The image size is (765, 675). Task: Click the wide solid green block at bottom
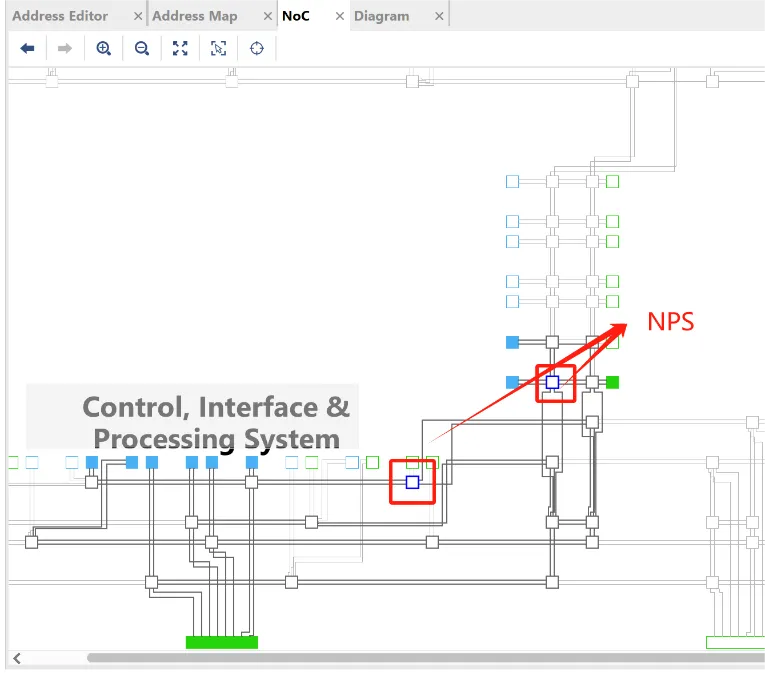pos(222,642)
